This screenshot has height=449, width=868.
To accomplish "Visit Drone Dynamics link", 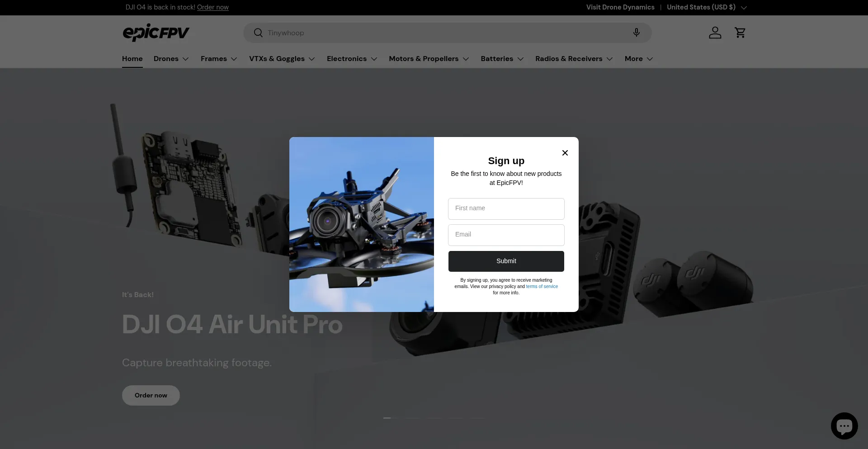I will (x=620, y=7).
